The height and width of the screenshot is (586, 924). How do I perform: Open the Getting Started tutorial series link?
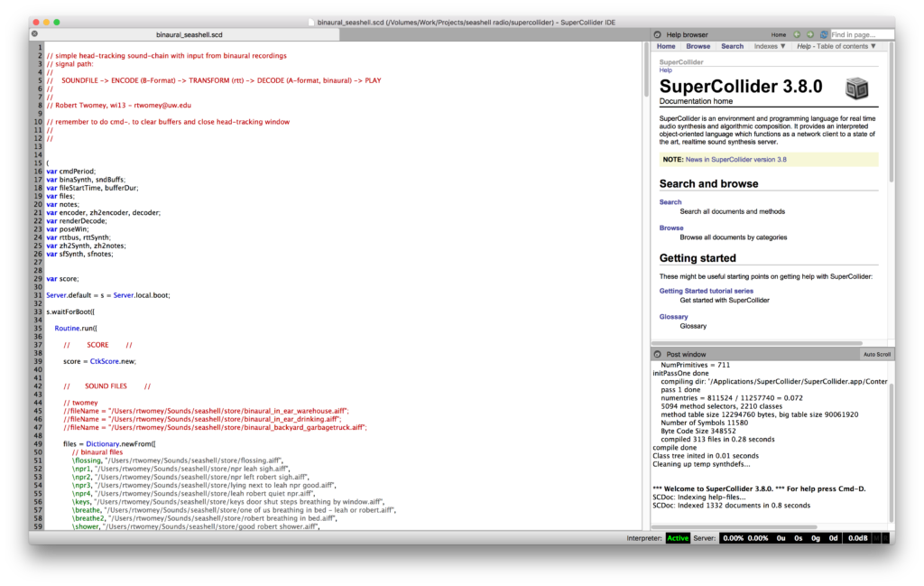click(706, 291)
